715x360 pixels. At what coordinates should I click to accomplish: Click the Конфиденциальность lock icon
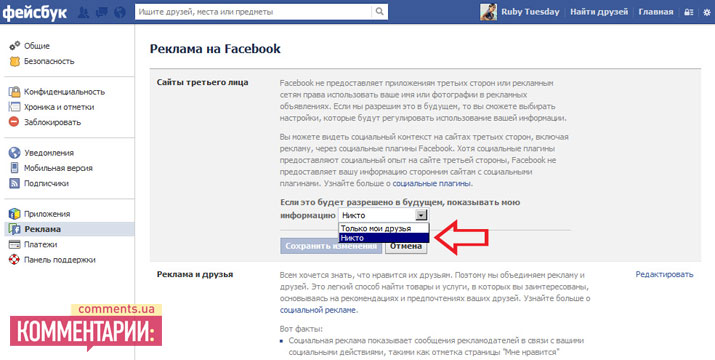pyautogui.click(x=15, y=92)
